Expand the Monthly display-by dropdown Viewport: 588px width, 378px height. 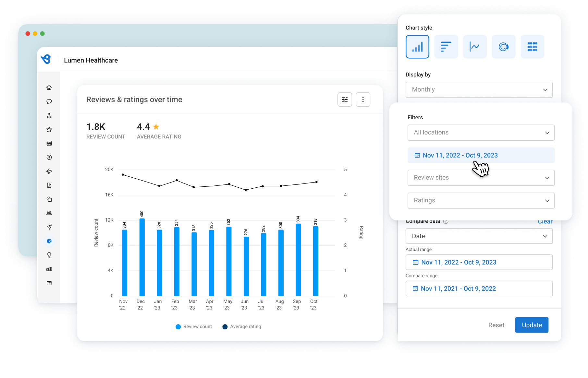(x=479, y=89)
